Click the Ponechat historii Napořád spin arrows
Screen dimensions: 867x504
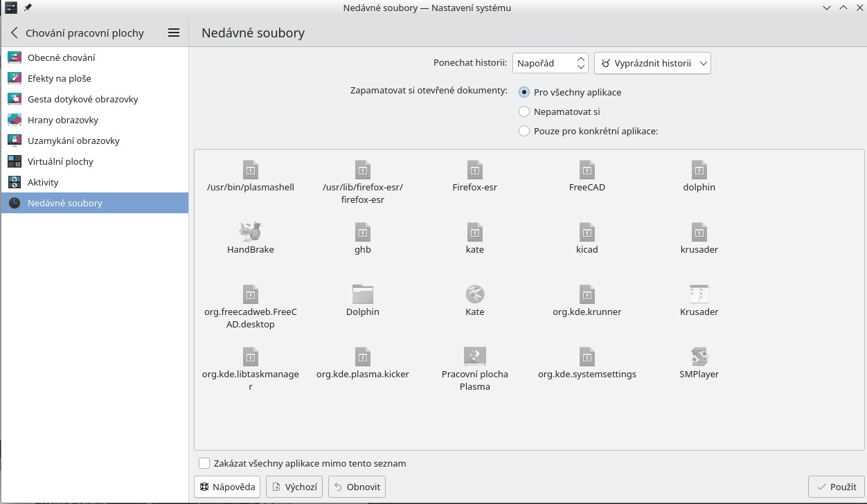point(581,63)
